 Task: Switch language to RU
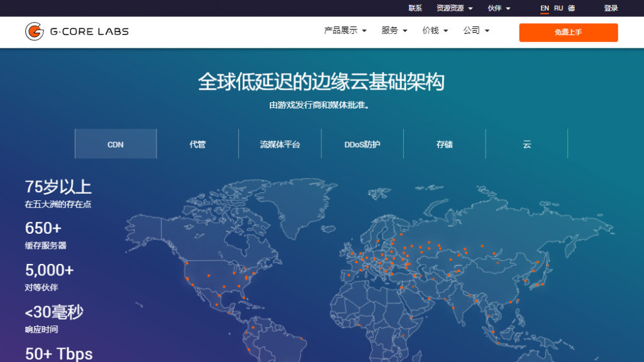558,8
